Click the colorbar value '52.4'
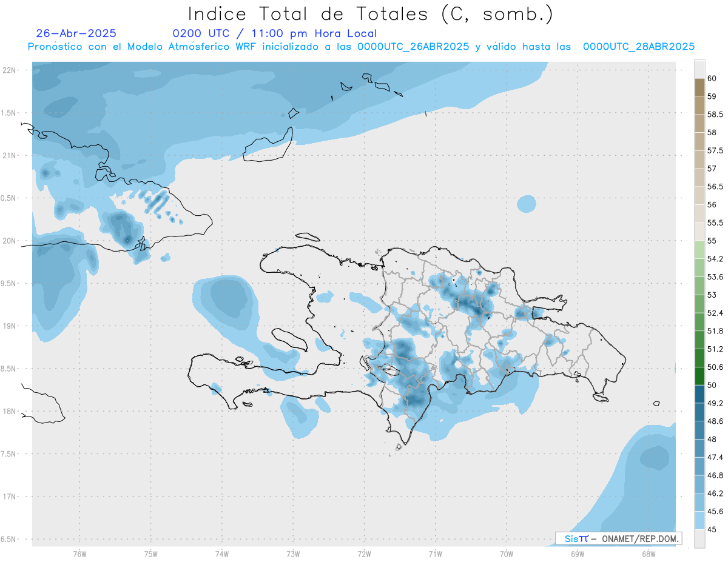This screenshot has height=562, width=728. coord(715,313)
